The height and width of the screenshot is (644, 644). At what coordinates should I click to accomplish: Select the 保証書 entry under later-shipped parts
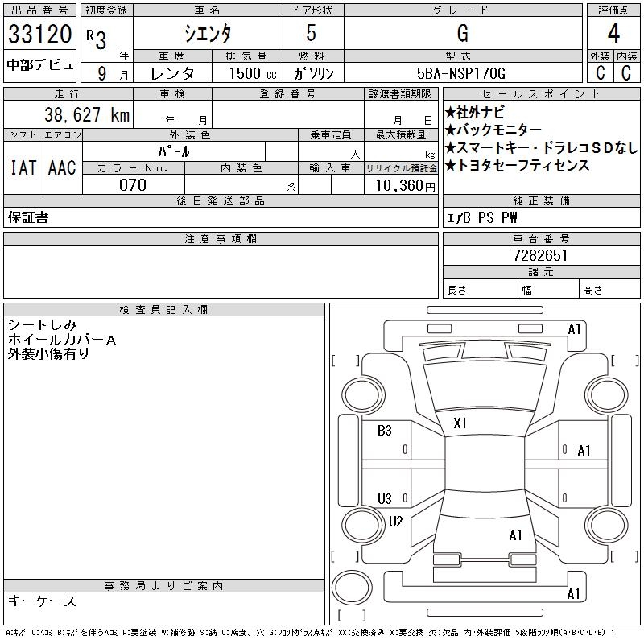pyautogui.click(x=28, y=217)
